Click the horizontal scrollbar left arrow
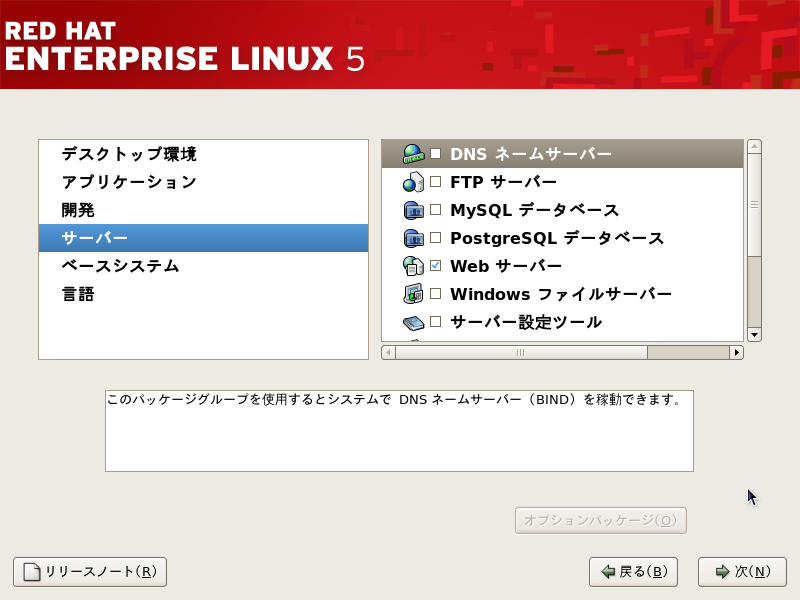Image resolution: width=800 pixels, height=600 pixels. [388, 353]
